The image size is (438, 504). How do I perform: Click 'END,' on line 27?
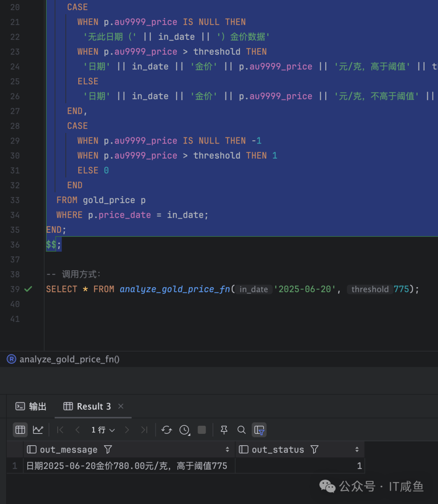click(x=77, y=111)
